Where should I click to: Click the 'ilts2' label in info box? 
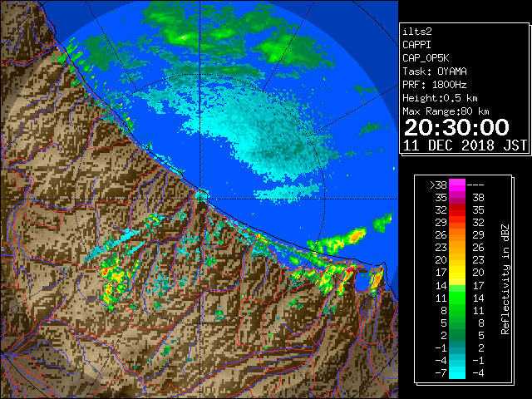click(417, 32)
